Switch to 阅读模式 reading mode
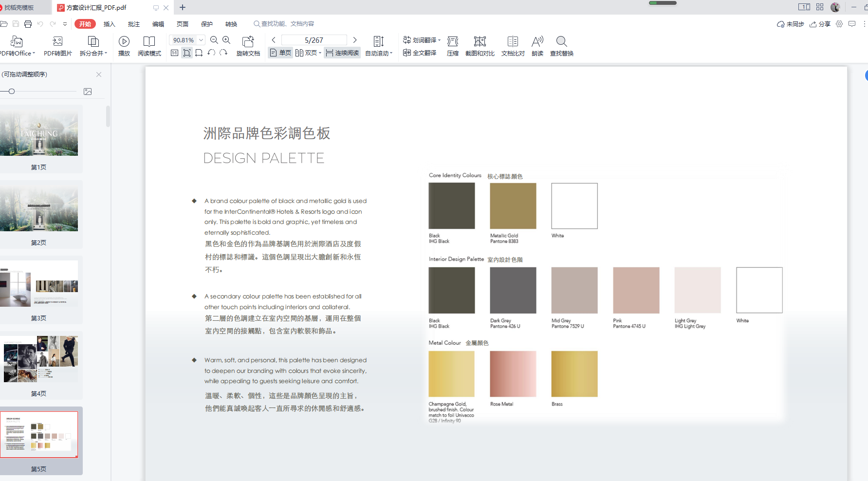The height and width of the screenshot is (481, 868). point(149,46)
